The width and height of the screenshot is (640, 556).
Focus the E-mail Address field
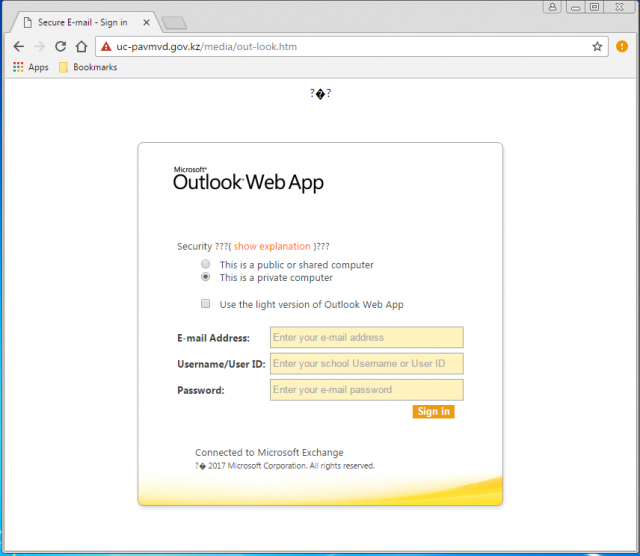[x=367, y=337]
